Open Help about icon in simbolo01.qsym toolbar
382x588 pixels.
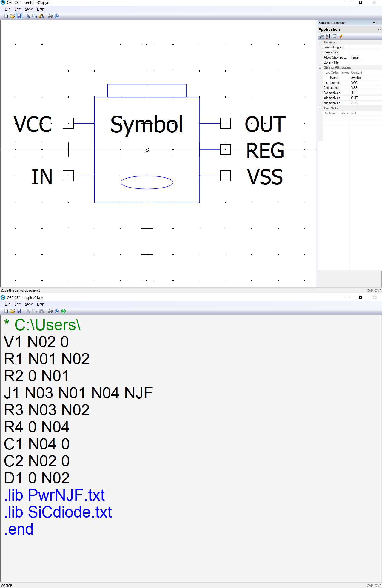point(57,16)
